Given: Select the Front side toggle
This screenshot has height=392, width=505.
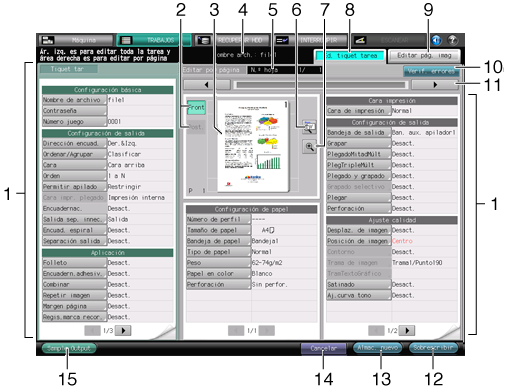Looking at the screenshot, I should tap(196, 108).
